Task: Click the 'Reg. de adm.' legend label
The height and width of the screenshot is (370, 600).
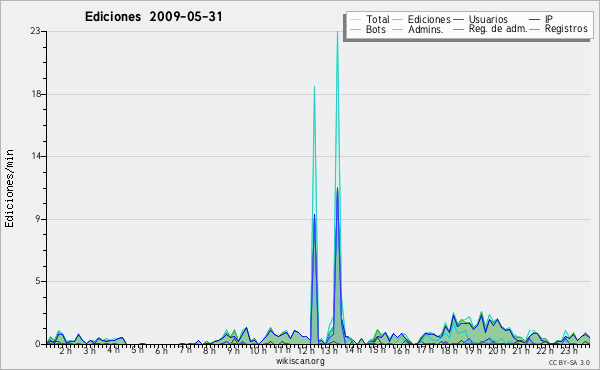Action: pos(498,29)
